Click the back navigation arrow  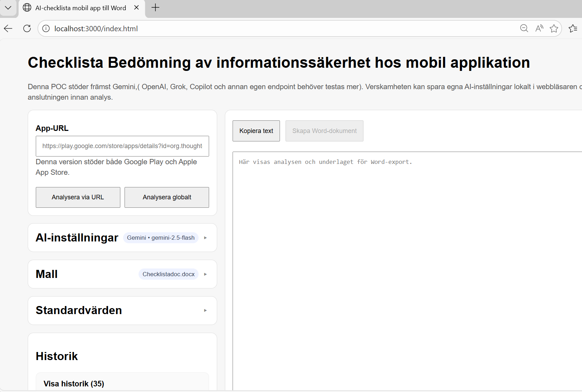click(x=8, y=28)
